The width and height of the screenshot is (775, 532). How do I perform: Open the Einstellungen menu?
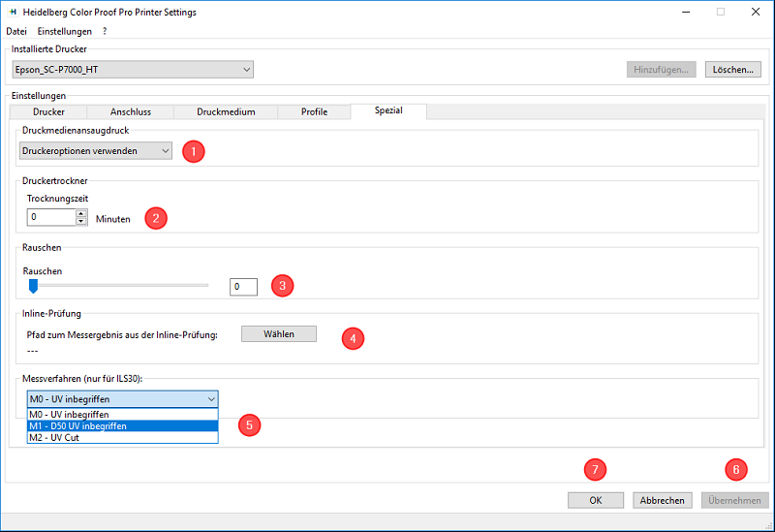(x=64, y=31)
